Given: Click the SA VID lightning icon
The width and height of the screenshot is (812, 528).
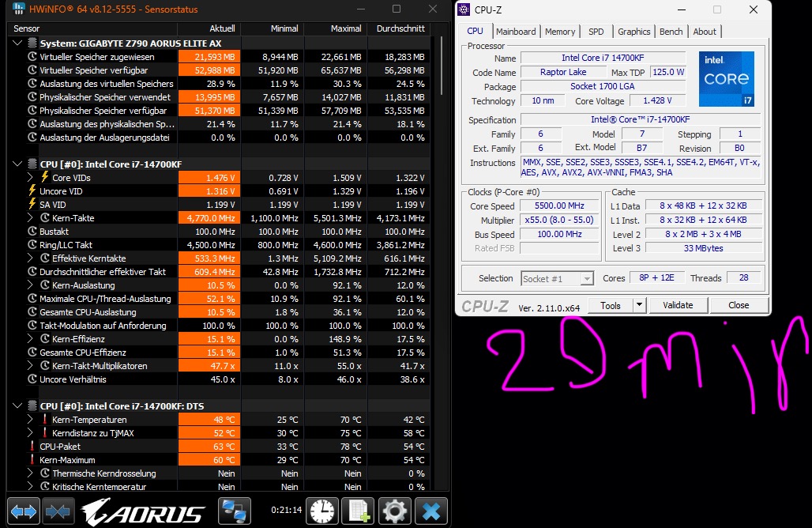Looking at the screenshot, I should pos(32,204).
